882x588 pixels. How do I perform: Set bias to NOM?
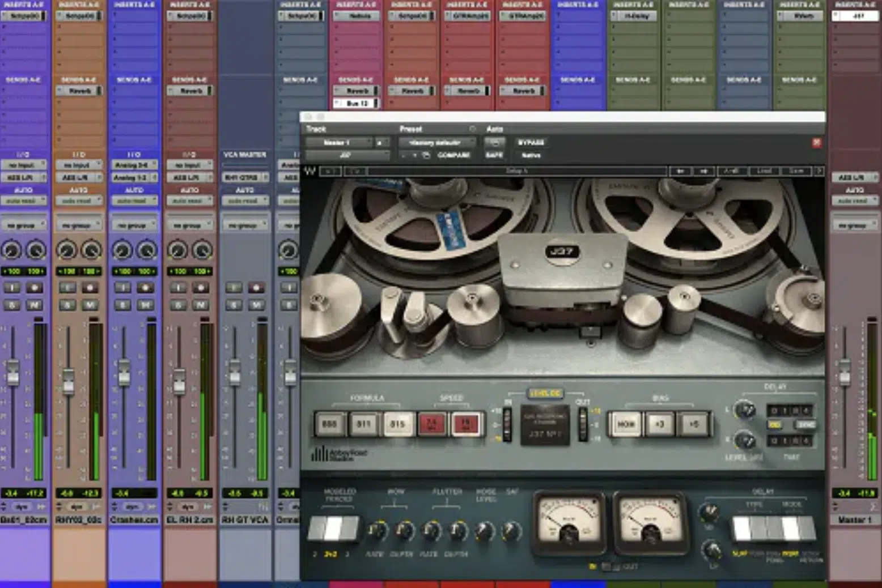[x=625, y=424]
